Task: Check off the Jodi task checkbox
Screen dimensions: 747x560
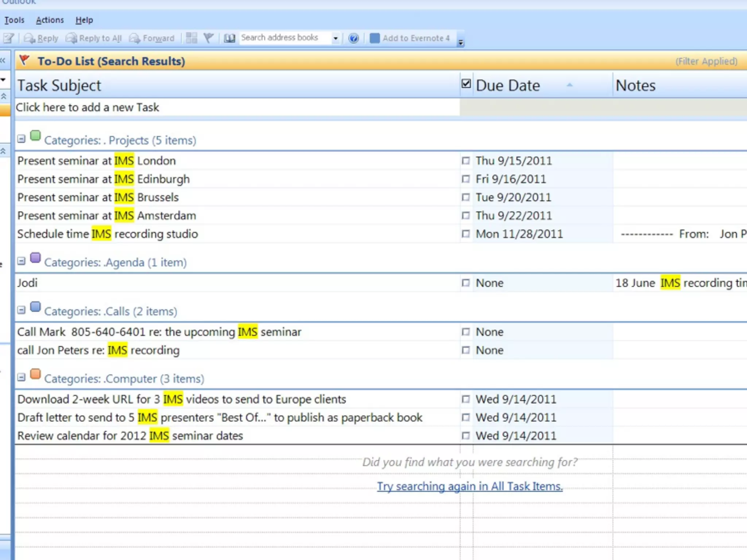Action: (466, 283)
